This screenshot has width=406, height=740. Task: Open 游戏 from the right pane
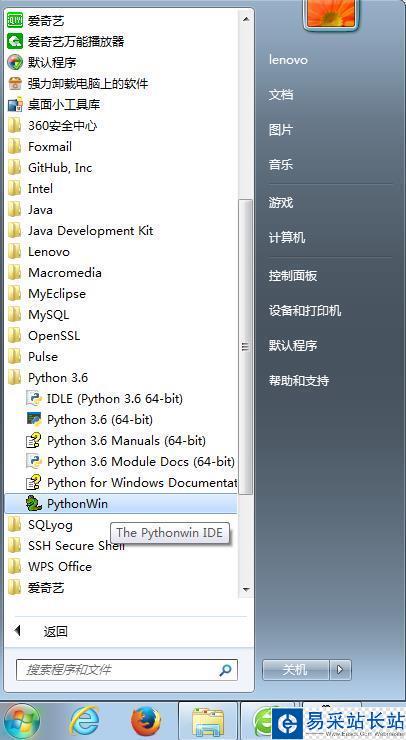281,203
